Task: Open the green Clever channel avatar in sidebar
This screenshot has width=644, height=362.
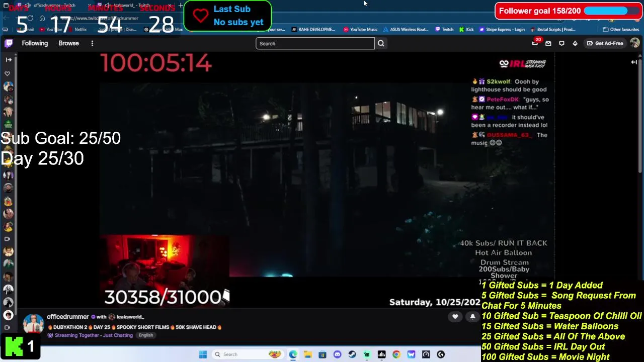Action: [8, 124]
